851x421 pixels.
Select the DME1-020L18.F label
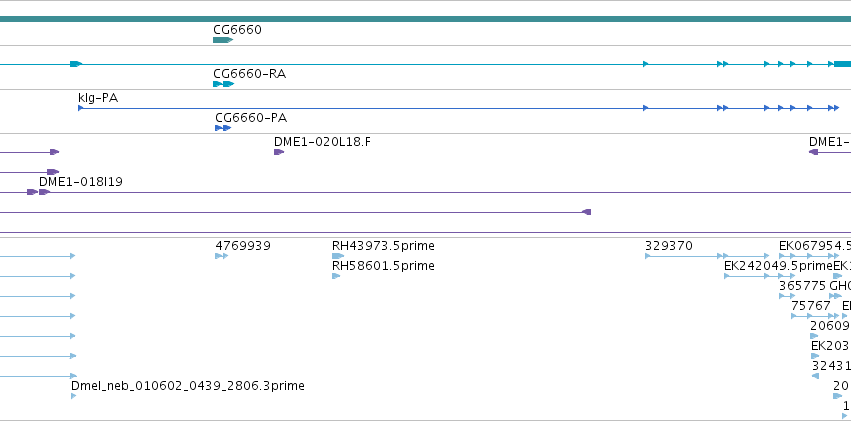(x=322, y=142)
